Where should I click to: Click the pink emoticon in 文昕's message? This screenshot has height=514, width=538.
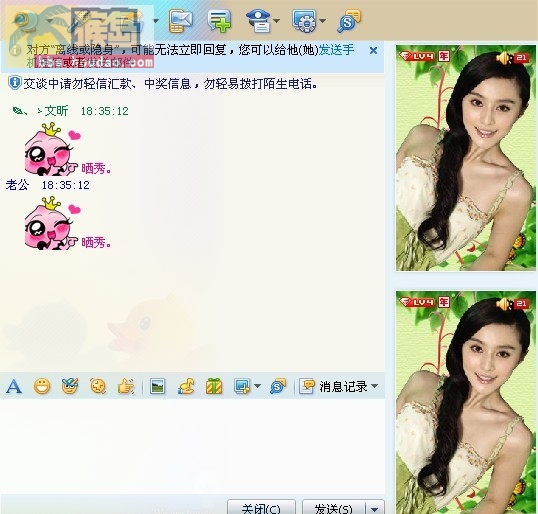pyautogui.click(x=51, y=149)
